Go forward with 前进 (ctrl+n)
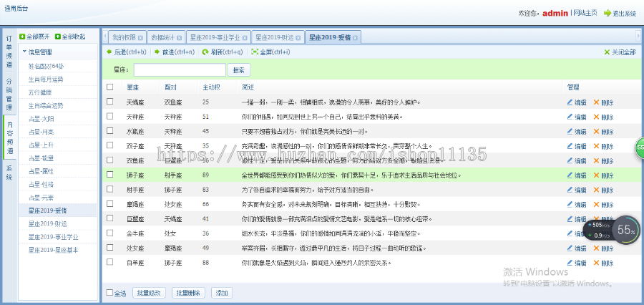 click(175, 52)
